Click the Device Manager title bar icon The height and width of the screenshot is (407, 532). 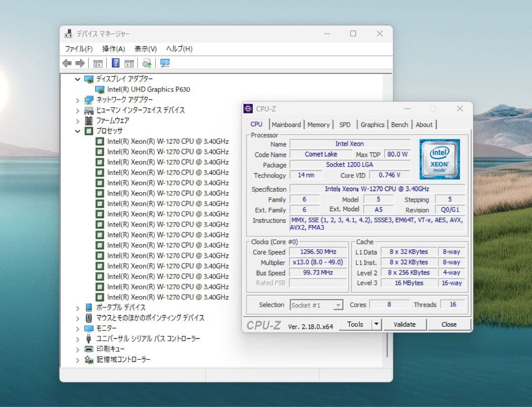68,34
